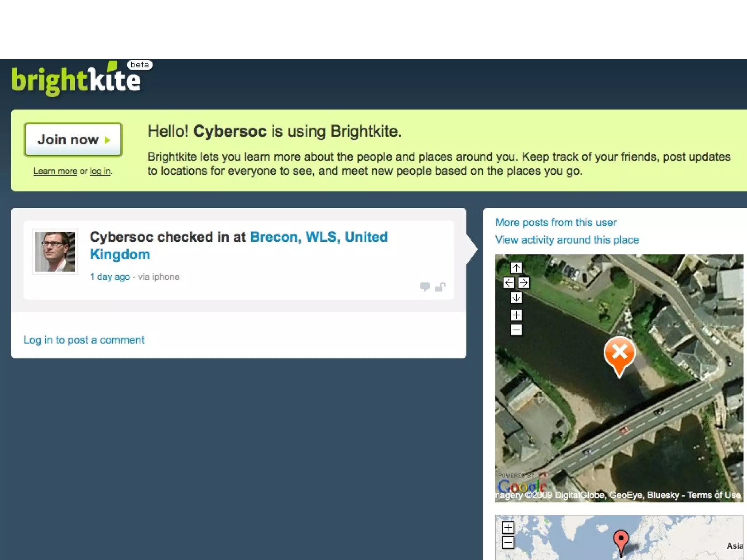The height and width of the screenshot is (560, 747).
Task: Pan the satellite map left
Action: pyautogui.click(x=508, y=283)
